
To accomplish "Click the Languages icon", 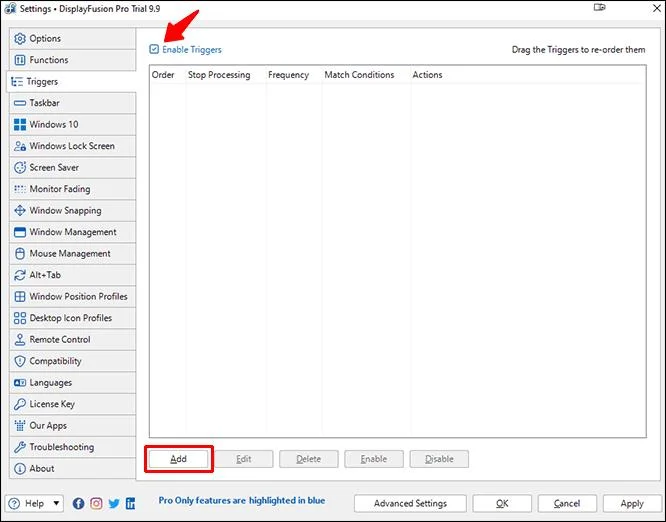I will [x=20, y=383].
